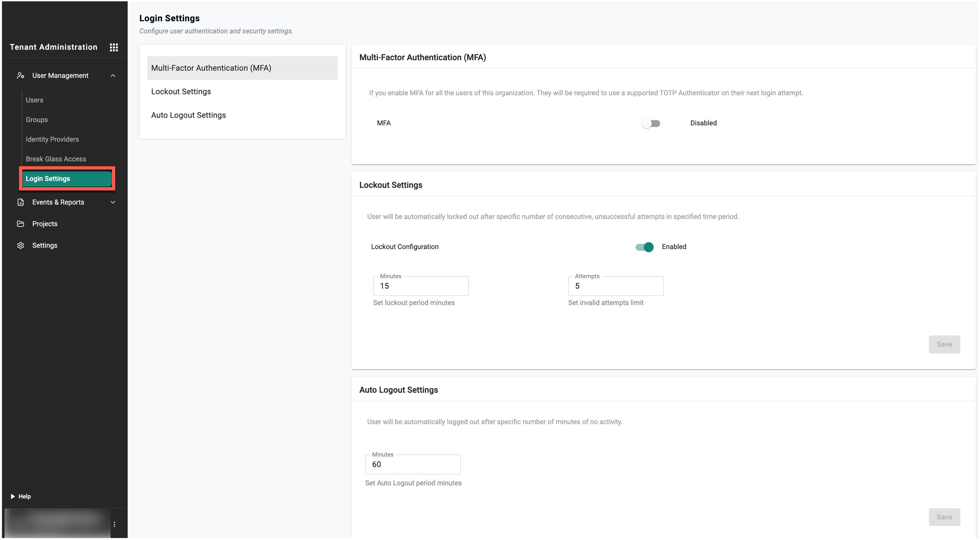Screen dimensions: 980x540
Task: Select Auto Logout Settings in section list
Action: [188, 115]
